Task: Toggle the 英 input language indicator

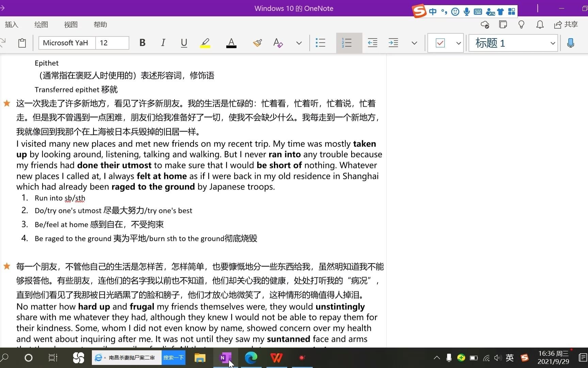Action: click(x=509, y=358)
